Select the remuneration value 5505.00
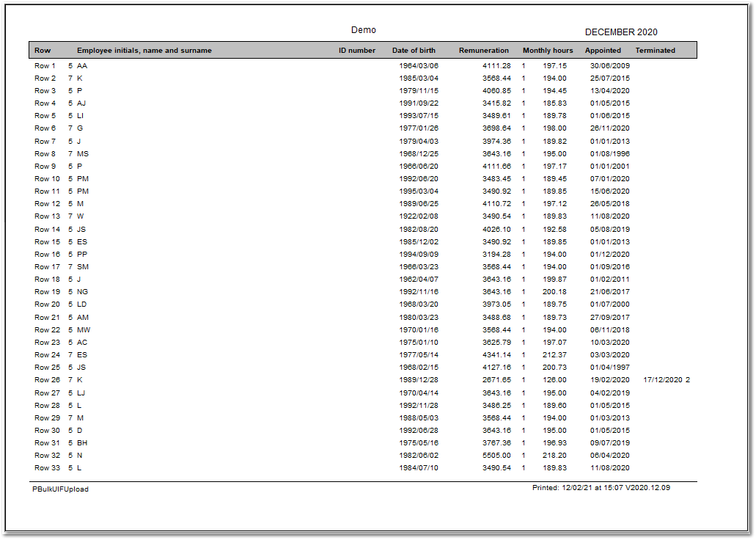Image resolution: width=756 pixels, height=540 pixels. tap(496, 455)
